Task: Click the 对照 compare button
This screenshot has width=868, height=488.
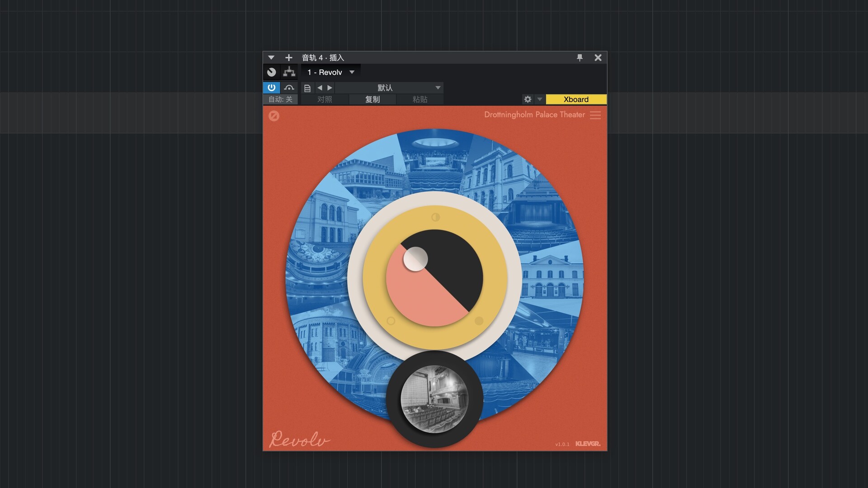Action: click(325, 99)
